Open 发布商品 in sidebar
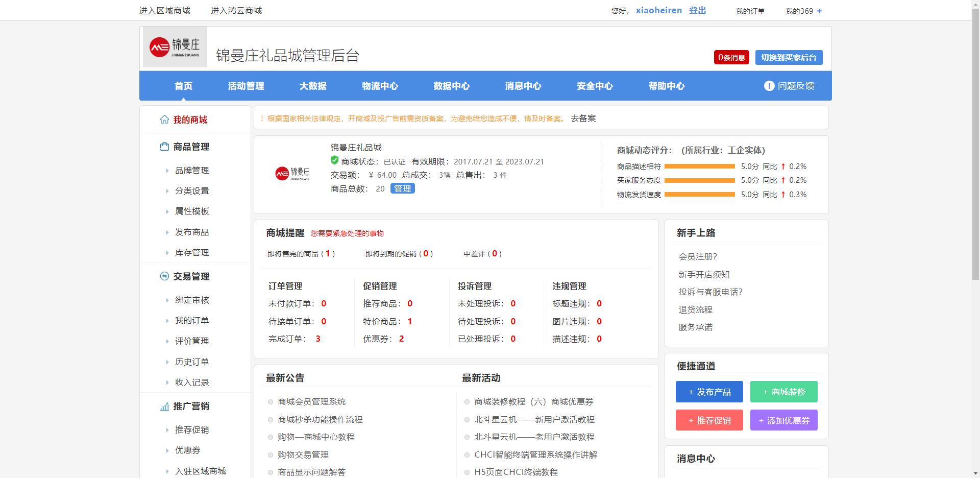The width and height of the screenshot is (980, 478). pyautogui.click(x=192, y=232)
